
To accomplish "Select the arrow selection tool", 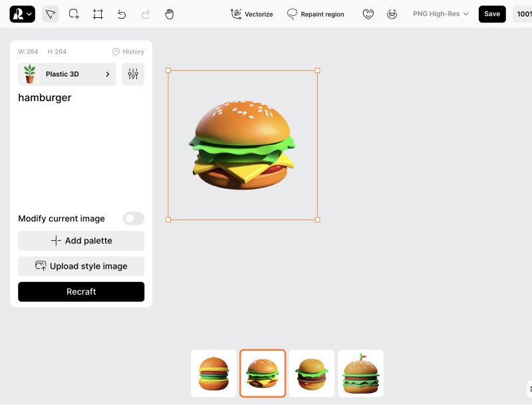I will pos(51,14).
